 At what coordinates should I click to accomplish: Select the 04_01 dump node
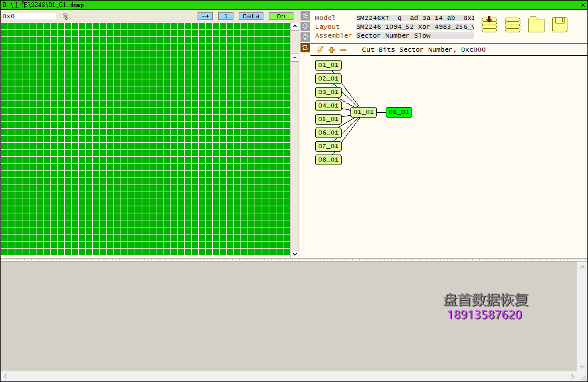(328, 106)
